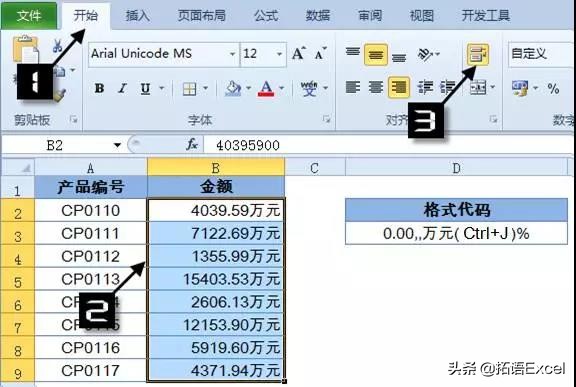Toggle right text alignment
Viewport: 576px width, 387px height.
pyautogui.click(x=399, y=88)
